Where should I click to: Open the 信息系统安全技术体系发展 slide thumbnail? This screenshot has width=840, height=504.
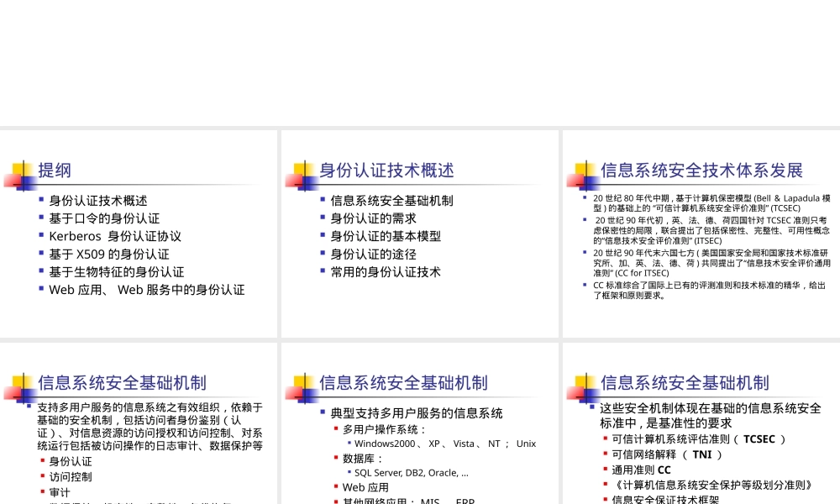click(x=701, y=234)
